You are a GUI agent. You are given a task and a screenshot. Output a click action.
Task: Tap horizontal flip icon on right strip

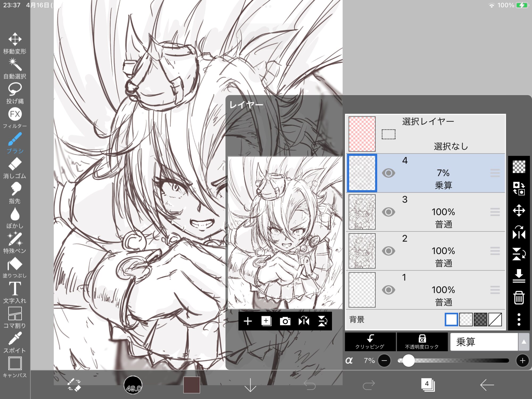(519, 232)
